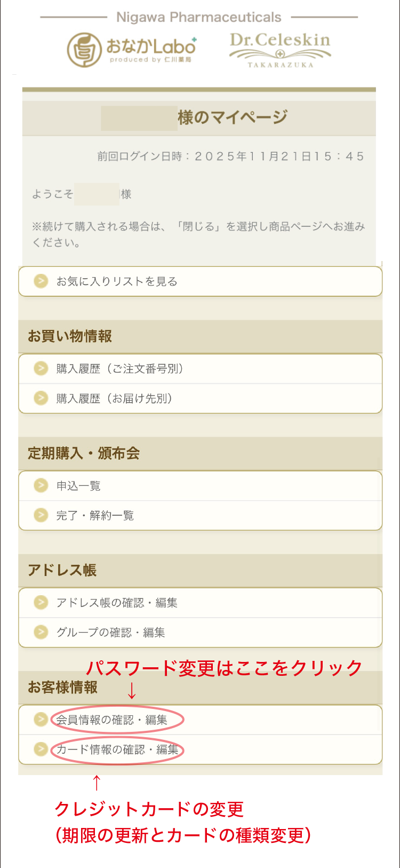The image size is (400, 868).
Task: Click arrow icon beside 購入履歴（ご注文番号別）
Action: [41, 368]
